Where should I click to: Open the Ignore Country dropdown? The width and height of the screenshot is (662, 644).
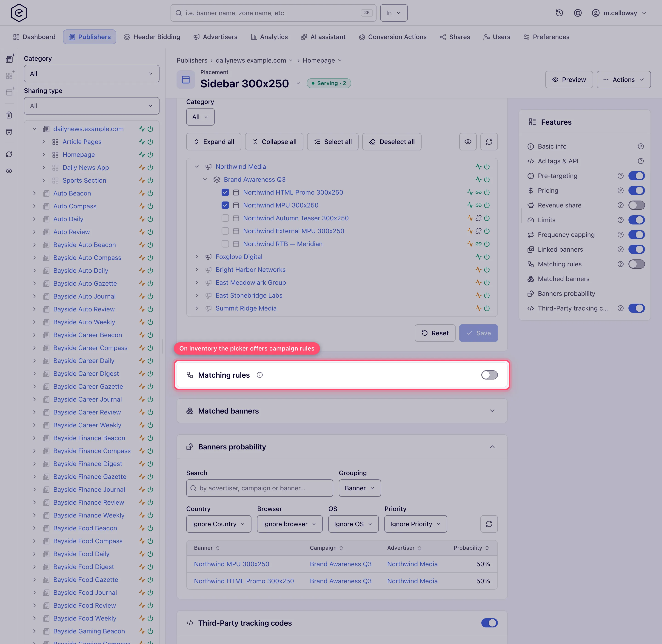219,524
